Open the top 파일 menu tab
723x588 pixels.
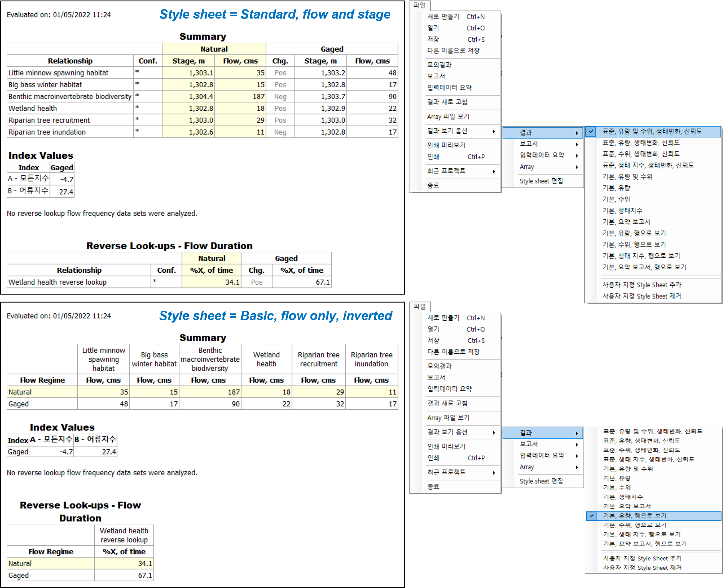(x=419, y=6)
